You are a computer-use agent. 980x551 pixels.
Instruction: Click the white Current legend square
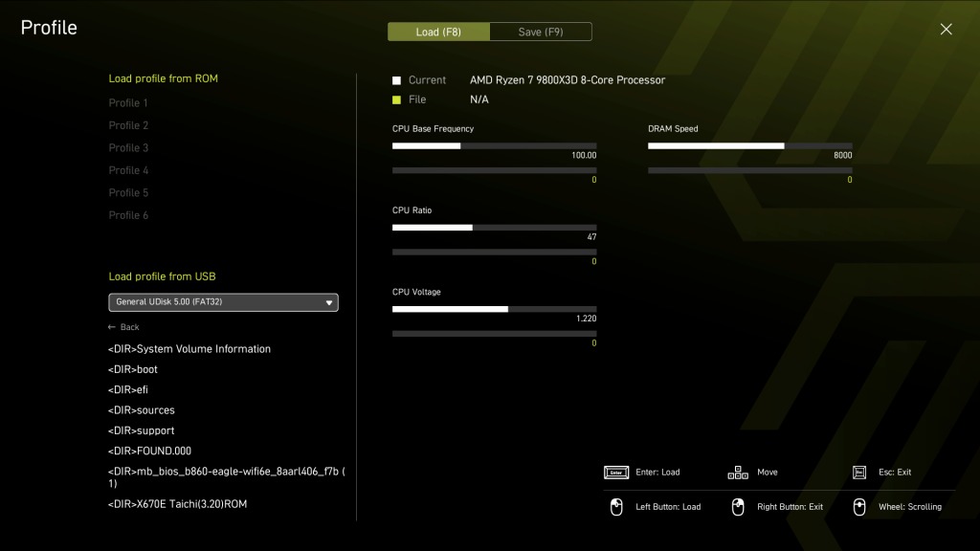tap(396, 80)
